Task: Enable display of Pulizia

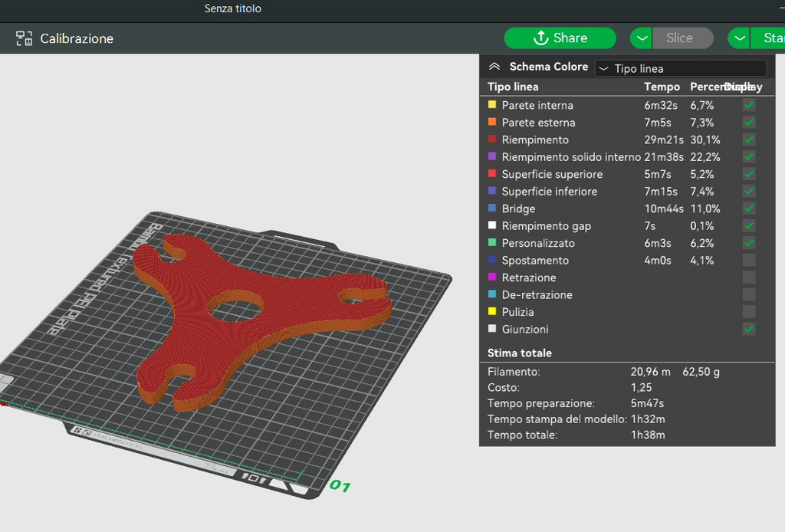Action: [x=749, y=312]
